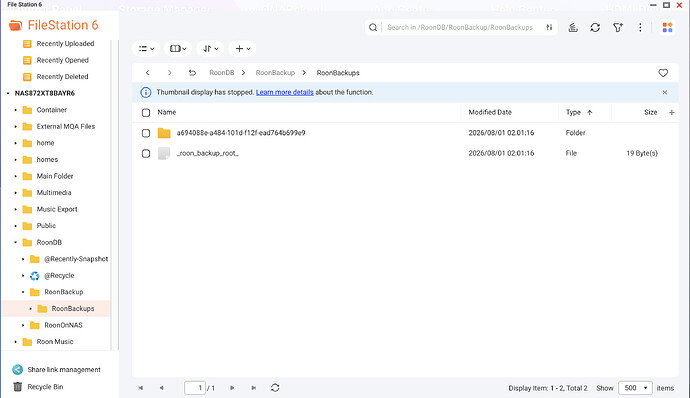
Task: Open the a694088e folder icon
Action: coord(164,133)
